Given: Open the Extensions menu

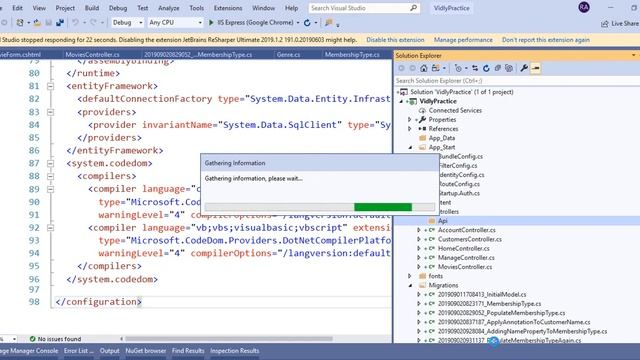Looking at the screenshot, I should point(228,8).
